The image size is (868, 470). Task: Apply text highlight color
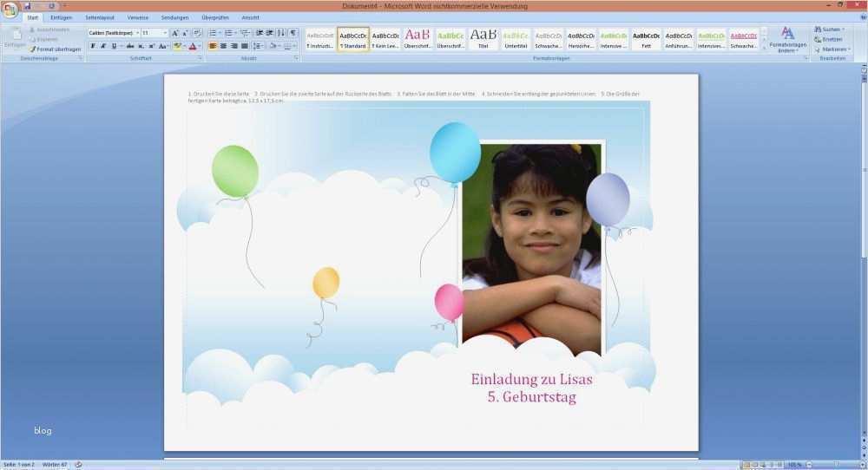point(177,47)
